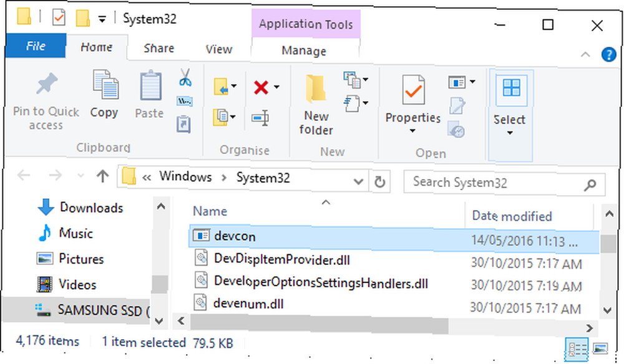Click the Properties button
The image size is (624, 364).
pyautogui.click(x=412, y=105)
